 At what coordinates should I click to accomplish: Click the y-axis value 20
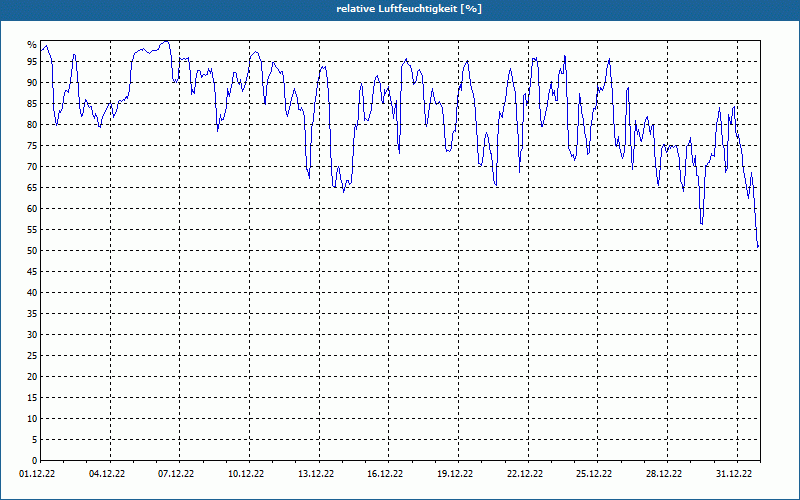pyautogui.click(x=32, y=376)
